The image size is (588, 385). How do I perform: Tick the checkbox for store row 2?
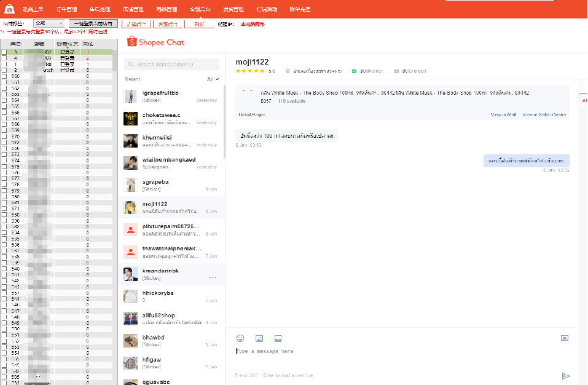4,70
